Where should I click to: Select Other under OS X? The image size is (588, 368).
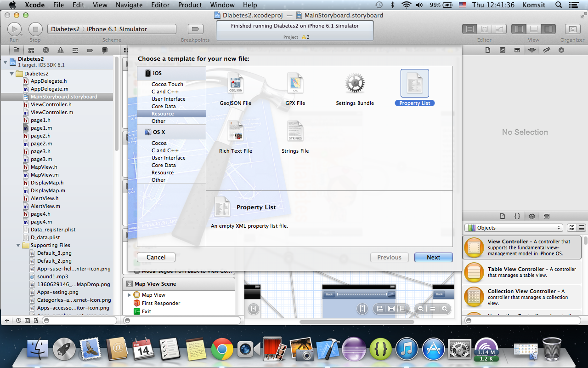pos(158,180)
